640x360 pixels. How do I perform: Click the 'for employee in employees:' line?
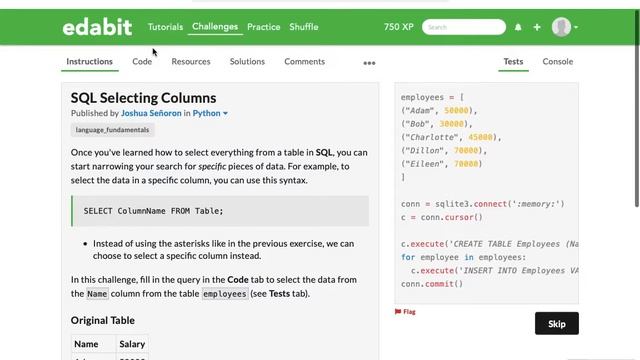[x=464, y=258]
